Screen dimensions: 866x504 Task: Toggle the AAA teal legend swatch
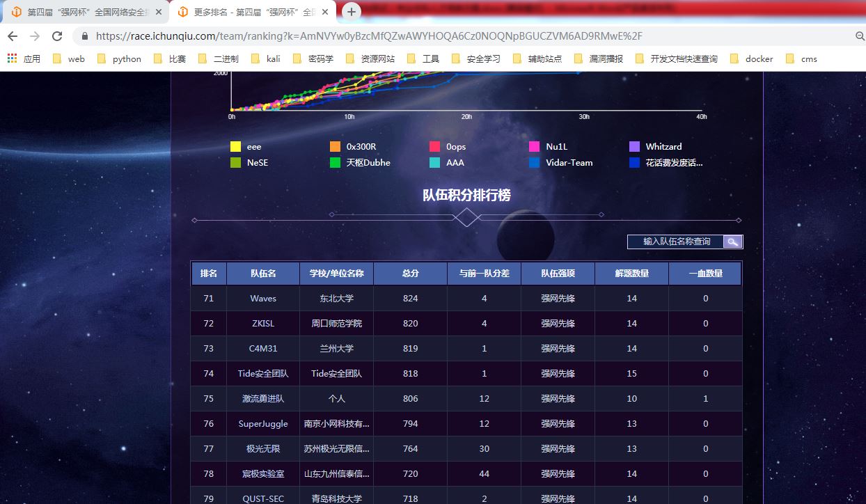click(x=435, y=163)
